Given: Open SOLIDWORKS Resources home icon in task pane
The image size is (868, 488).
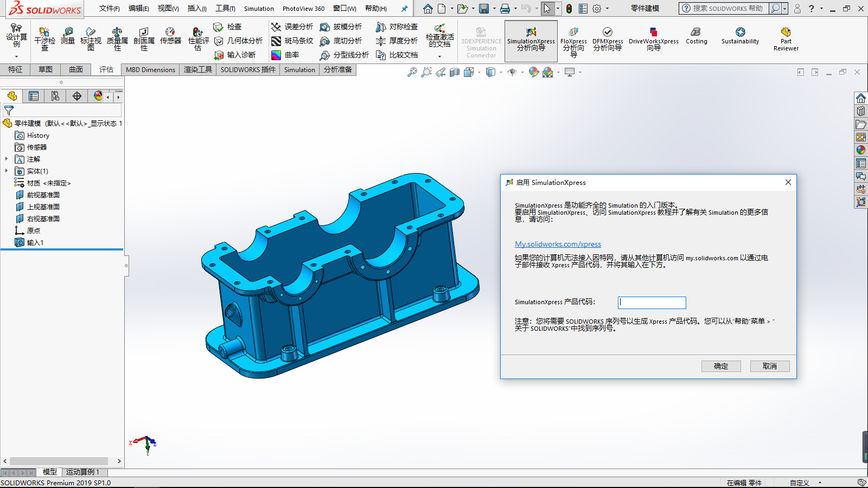Looking at the screenshot, I should pos(861,98).
